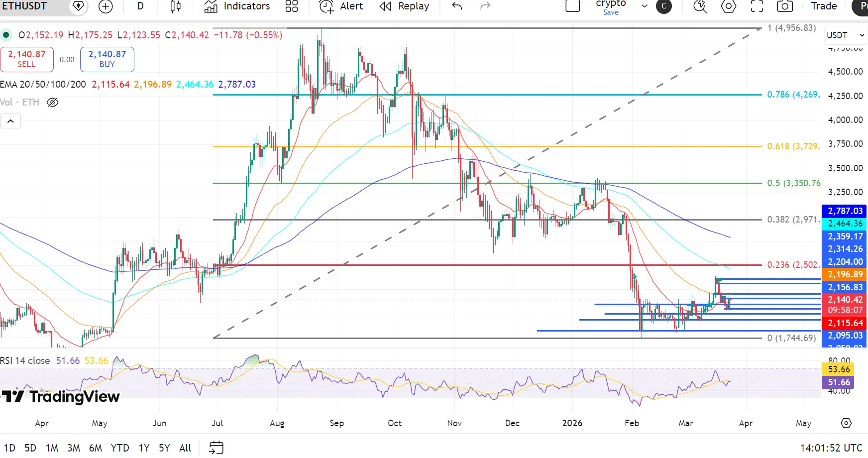Click the 09:58:07 bar countdown label
Screen dimensions: 868x458
point(845,310)
